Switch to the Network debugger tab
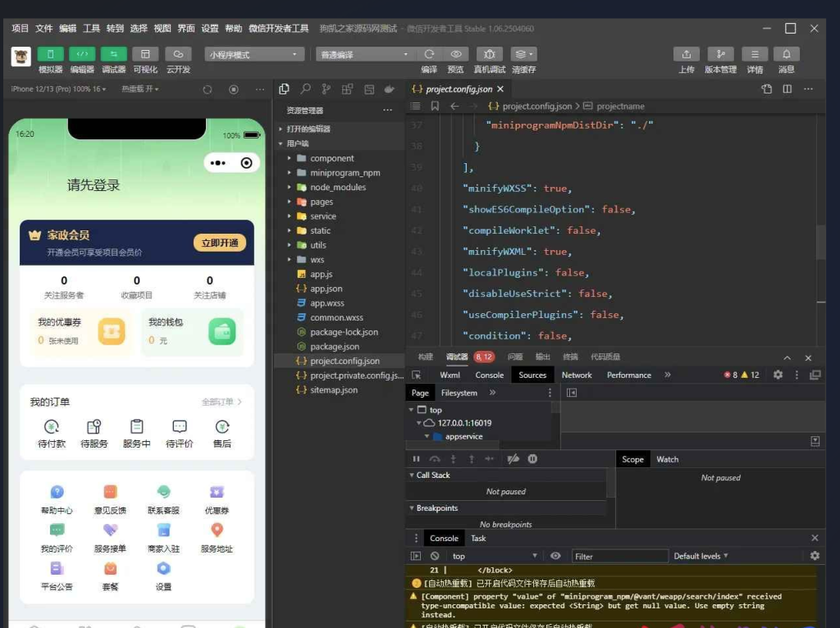Viewport: 840px width, 628px height. (x=577, y=375)
